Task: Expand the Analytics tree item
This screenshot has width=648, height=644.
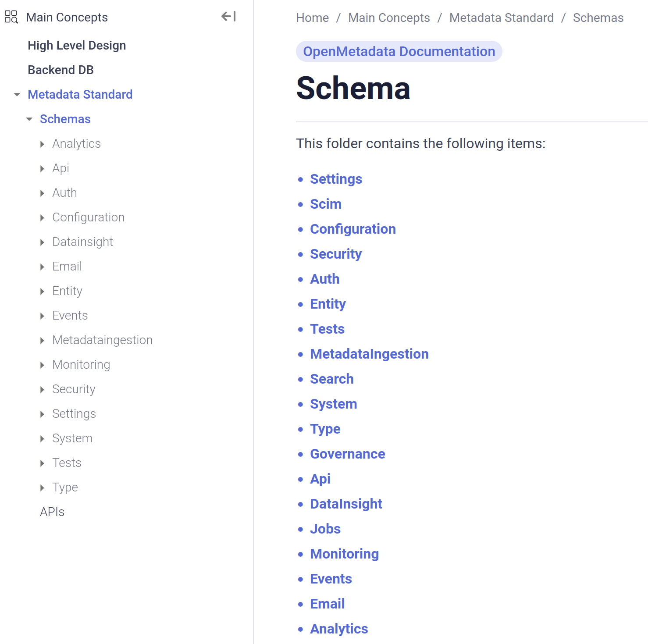Action: (x=42, y=144)
